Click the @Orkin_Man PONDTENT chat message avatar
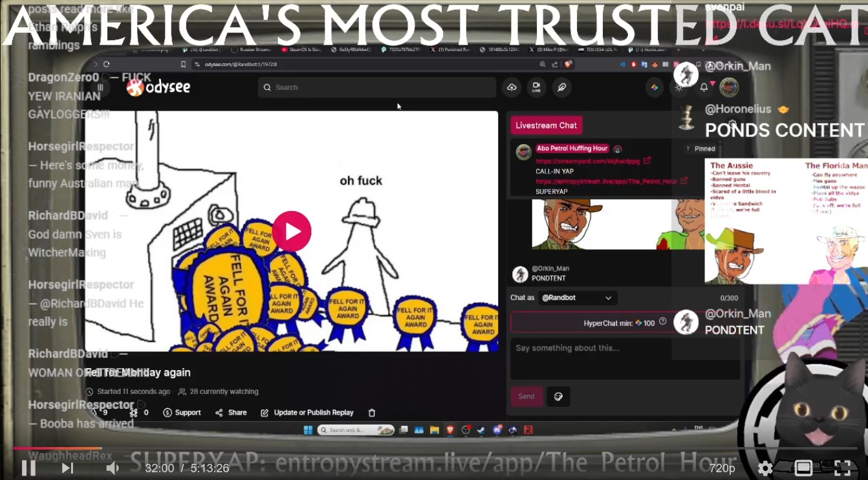 click(520, 274)
